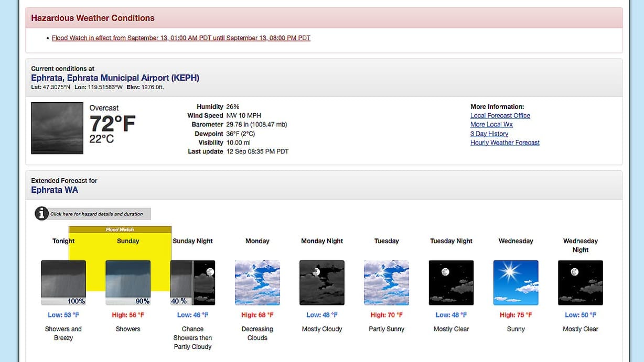Click the Monday decreasing clouds icon
Screen dimensions: 644x362
[x=257, y=283]
